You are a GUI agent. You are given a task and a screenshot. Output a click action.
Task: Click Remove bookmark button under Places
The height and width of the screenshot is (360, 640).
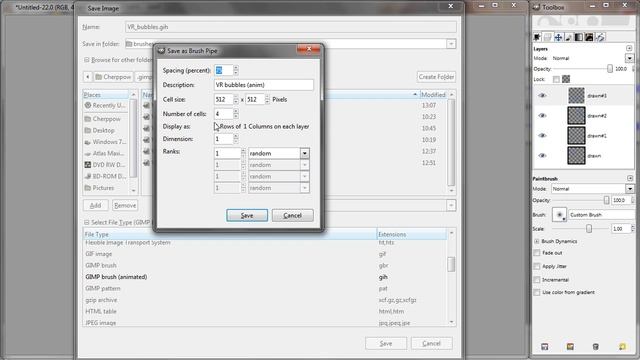125,205
